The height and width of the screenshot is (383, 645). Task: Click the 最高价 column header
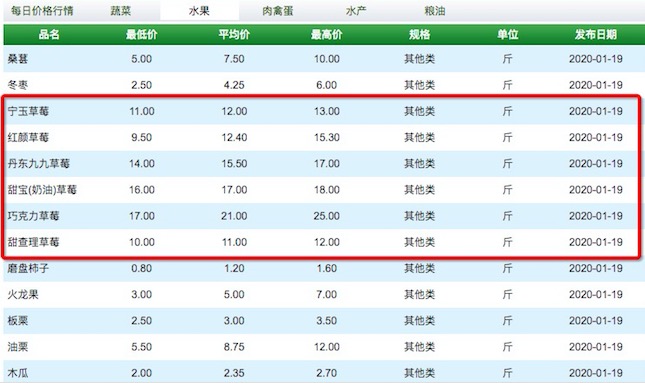pos(327,35)
